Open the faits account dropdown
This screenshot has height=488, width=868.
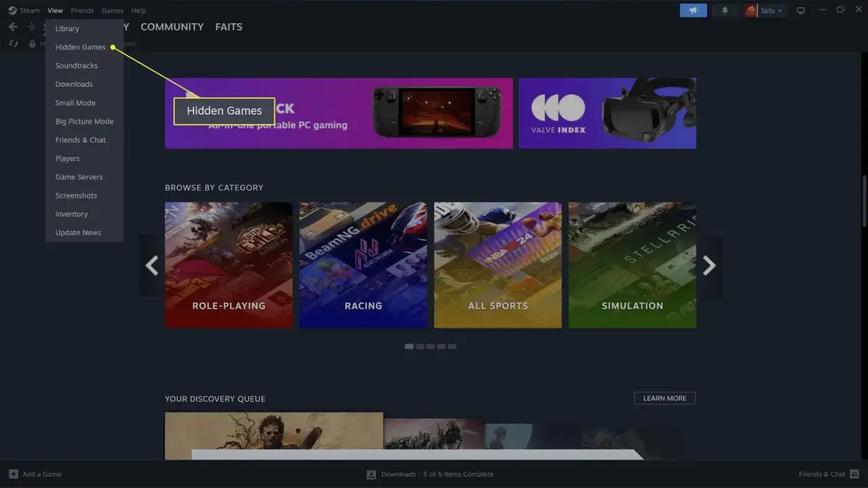pos(772,10)
